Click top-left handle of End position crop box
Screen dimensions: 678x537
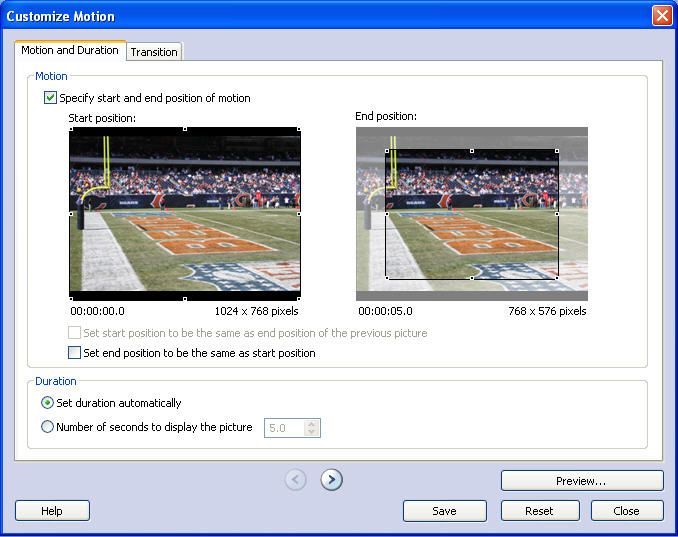tap(387, 151)
